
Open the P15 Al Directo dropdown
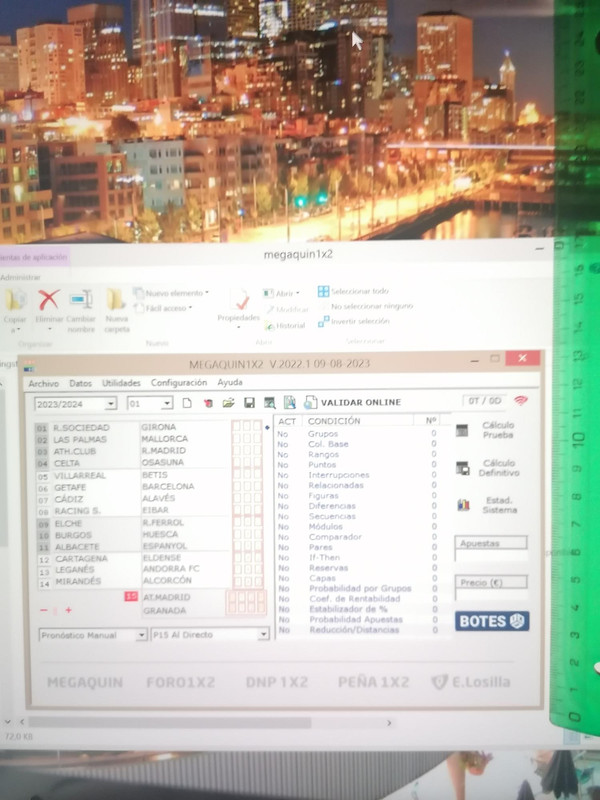point(263,635)
